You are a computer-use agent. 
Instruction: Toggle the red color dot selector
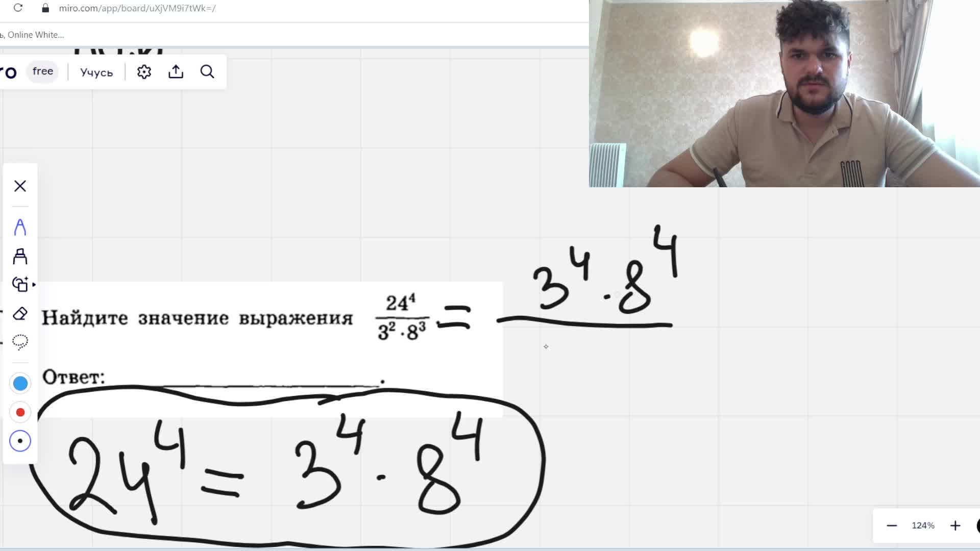[x=19, y=412]
